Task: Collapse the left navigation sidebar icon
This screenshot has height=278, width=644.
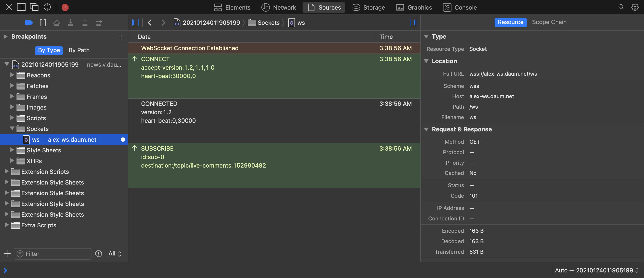Action: [x=135, y=23]
